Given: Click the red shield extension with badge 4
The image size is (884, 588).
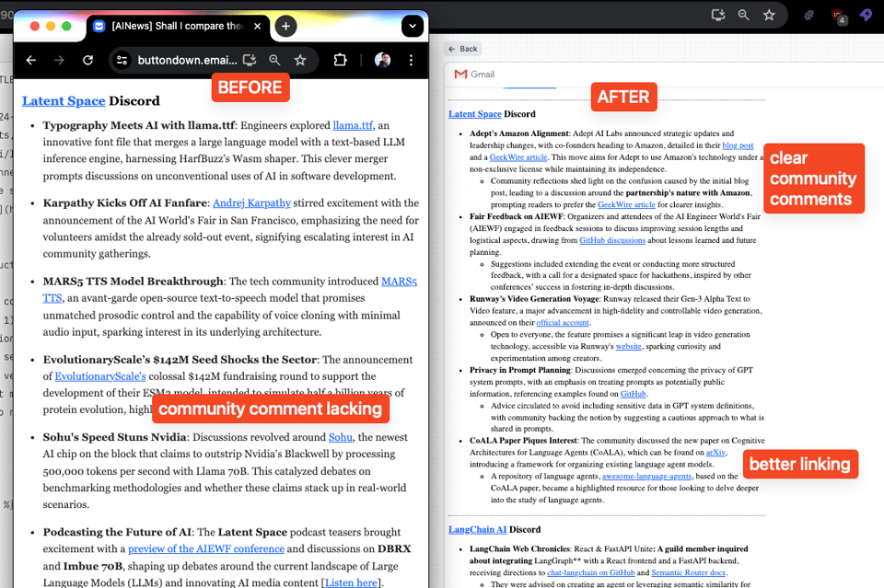Looking at the screenshot, I should 838,15.
